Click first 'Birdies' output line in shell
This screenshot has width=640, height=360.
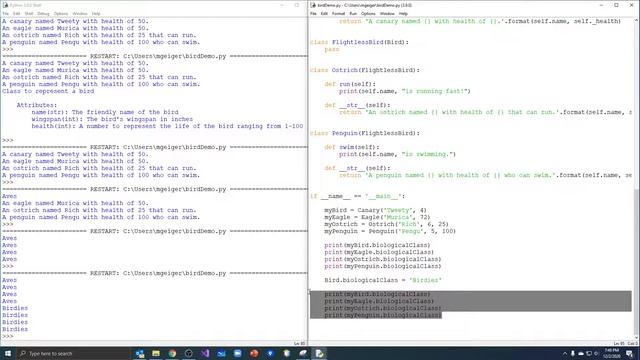[x=15, y=308]
